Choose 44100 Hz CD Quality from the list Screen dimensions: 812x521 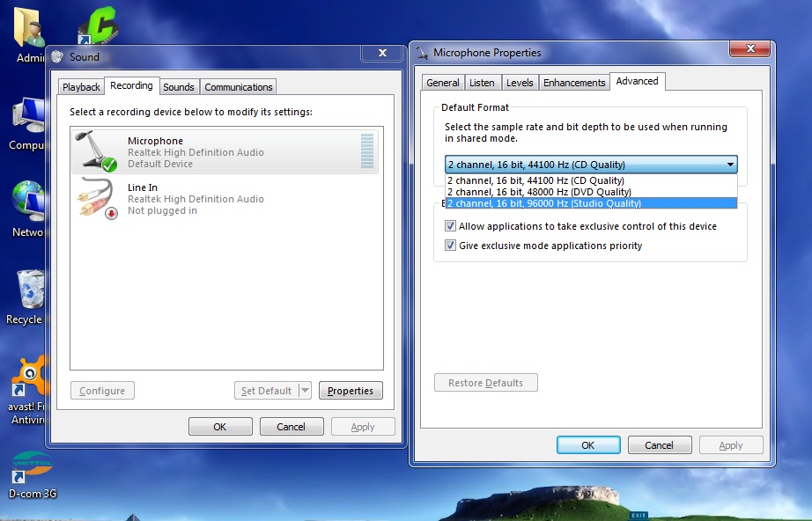pyautogui.click(x=591, y=180)
